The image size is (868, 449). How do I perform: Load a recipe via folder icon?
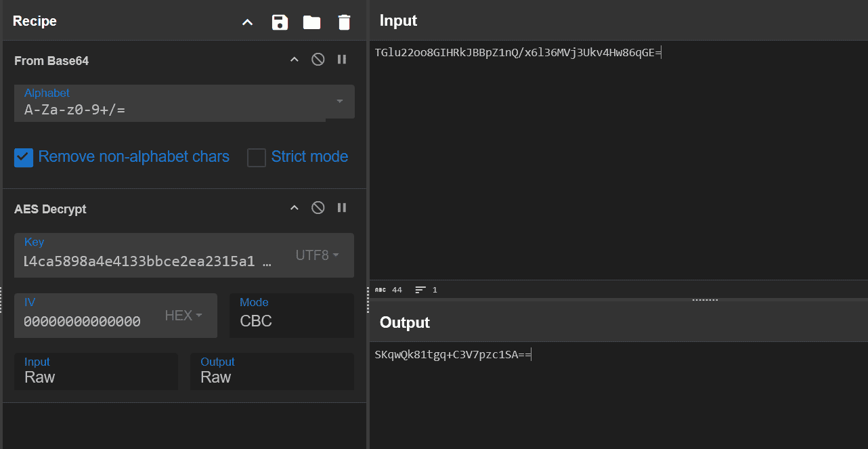coord(311,22)
